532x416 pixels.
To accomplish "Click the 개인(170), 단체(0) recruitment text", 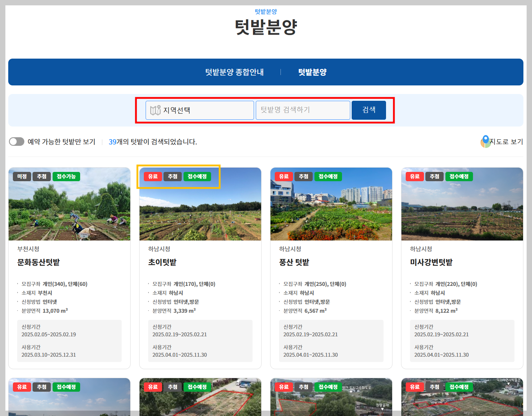I will coord(195,284).
